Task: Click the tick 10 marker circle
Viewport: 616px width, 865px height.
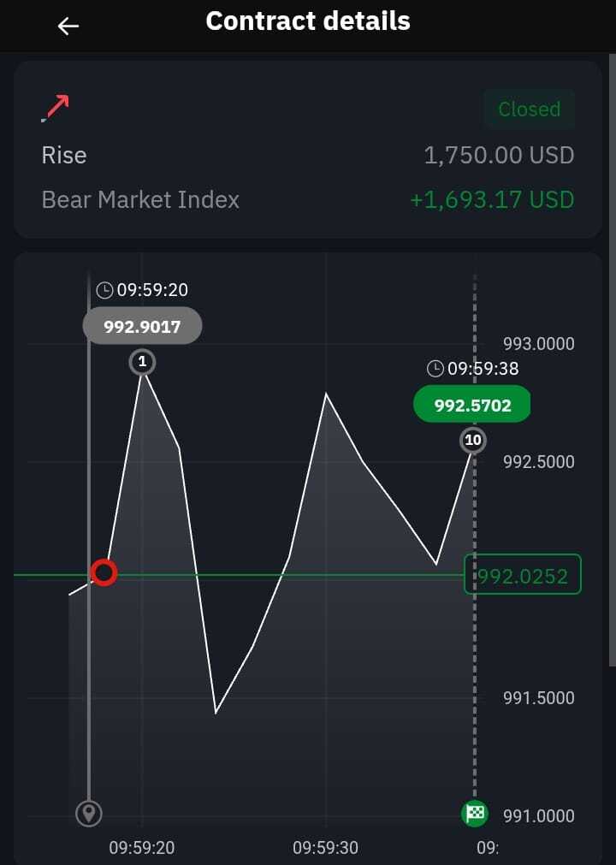Action: point(473,441)
